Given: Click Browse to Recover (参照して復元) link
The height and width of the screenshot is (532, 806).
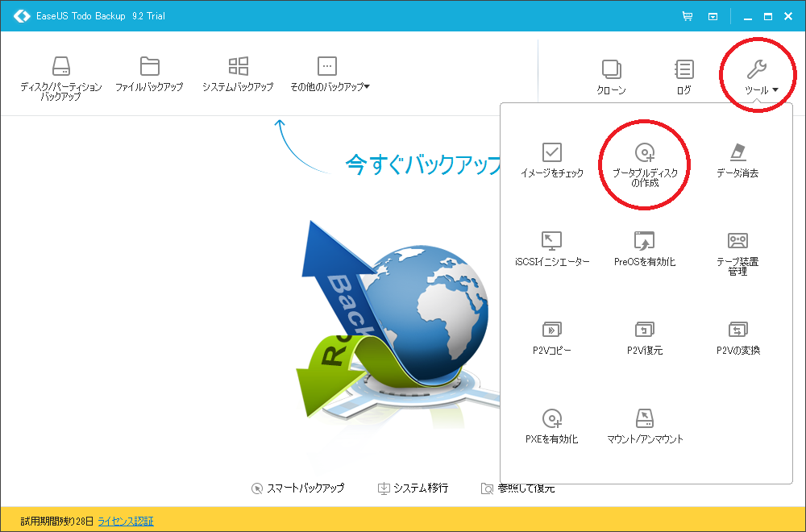Looking at the screenshot, I should pos(518,488).
